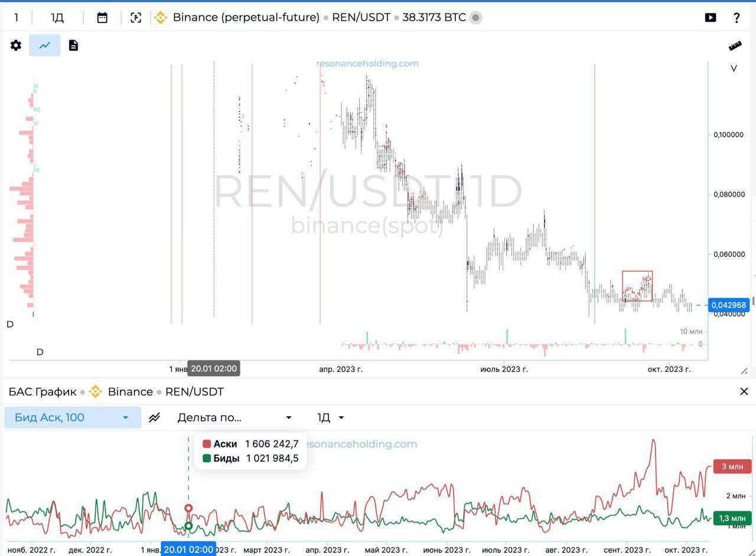Click the сент. 2023 г. axis label
This screenshot has height=556, width=756.
click(627, 550)
